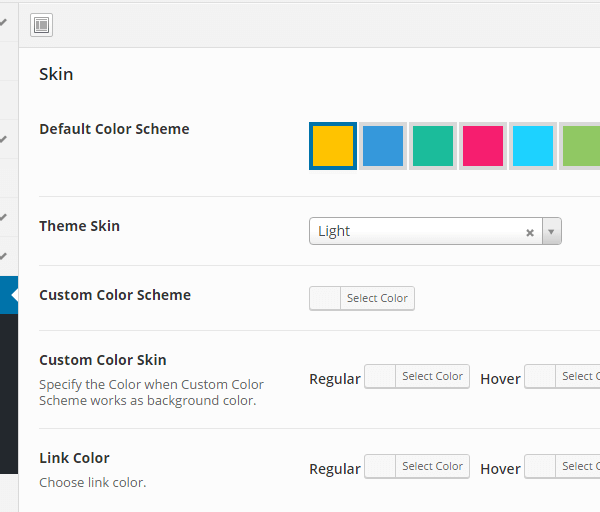Choose the cyan default color scheme swatch
Viewport: 600px width, 512px height.
pyautogui.click(x=533, y=146)
